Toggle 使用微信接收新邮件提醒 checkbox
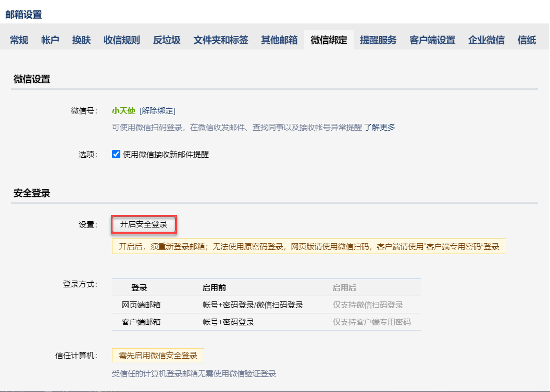Image resolution: width=550 pixels, height=392 pixels. point(116,154)
